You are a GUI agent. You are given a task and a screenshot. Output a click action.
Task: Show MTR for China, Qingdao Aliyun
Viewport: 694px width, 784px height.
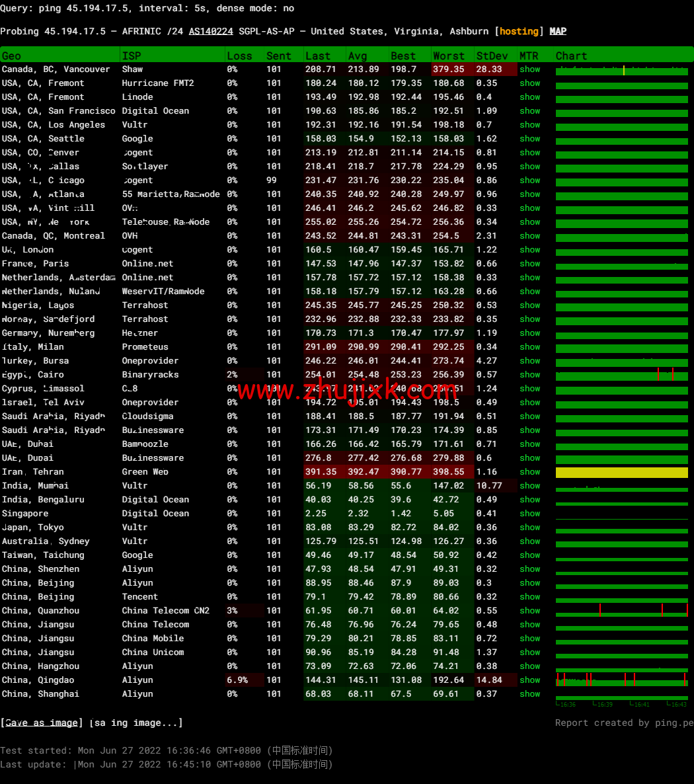tap(529, 680)
